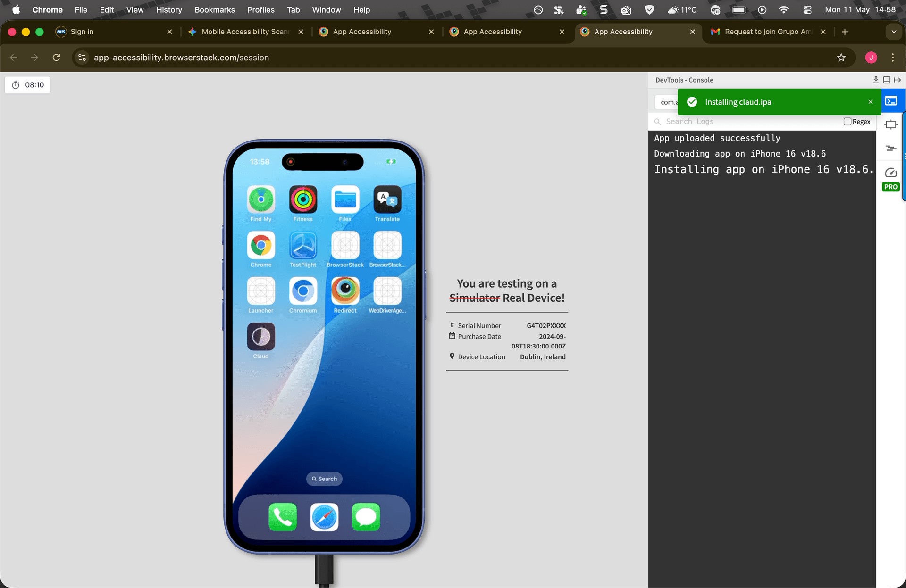
Task: Click the Dublin, Ireland device location
Action: pos(543,357)
